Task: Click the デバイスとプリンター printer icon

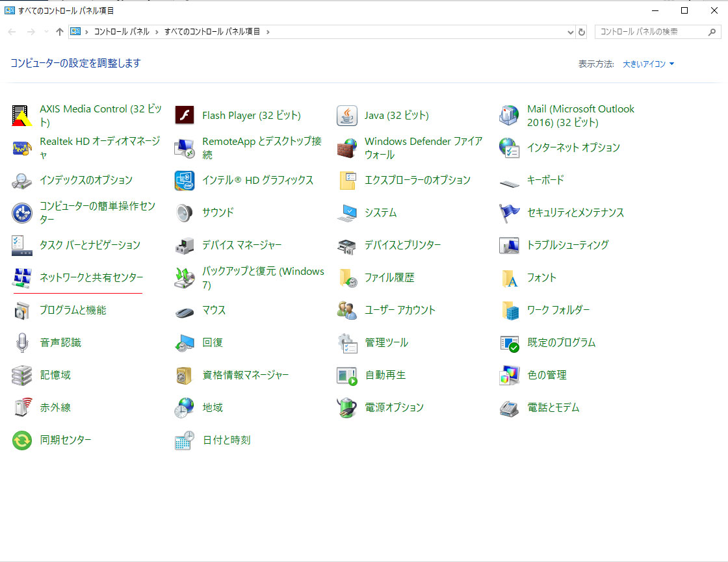Action: tap(347, 246)
